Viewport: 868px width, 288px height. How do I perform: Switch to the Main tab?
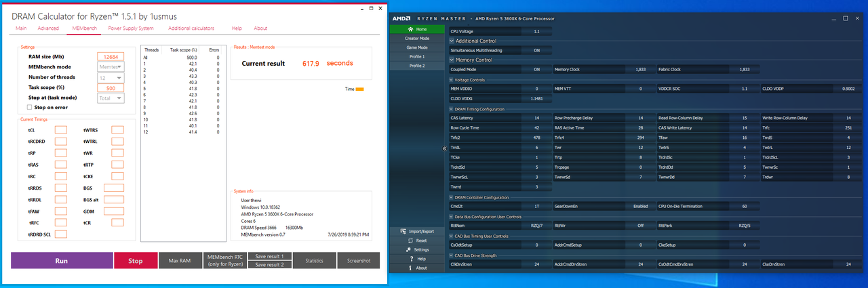(21, 28)
